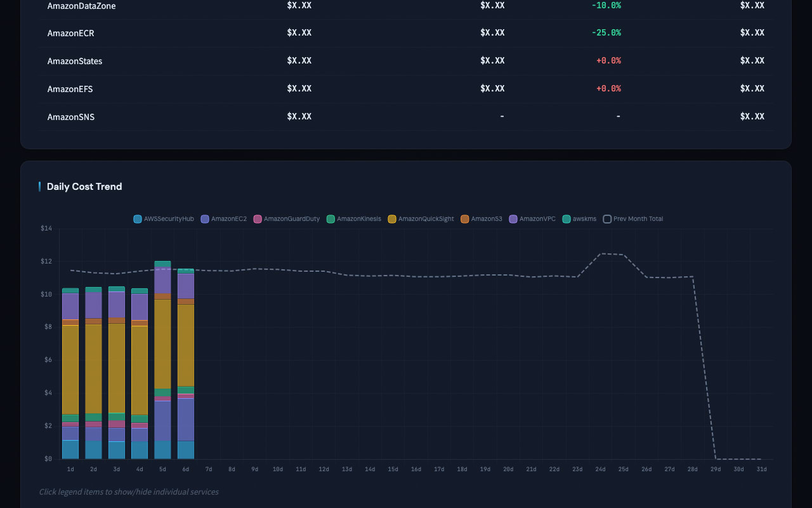The width and height of the screenshot is (812, 508).
Task: Click the Daily Cost Trend heading
Action: (x=84, y=187)
